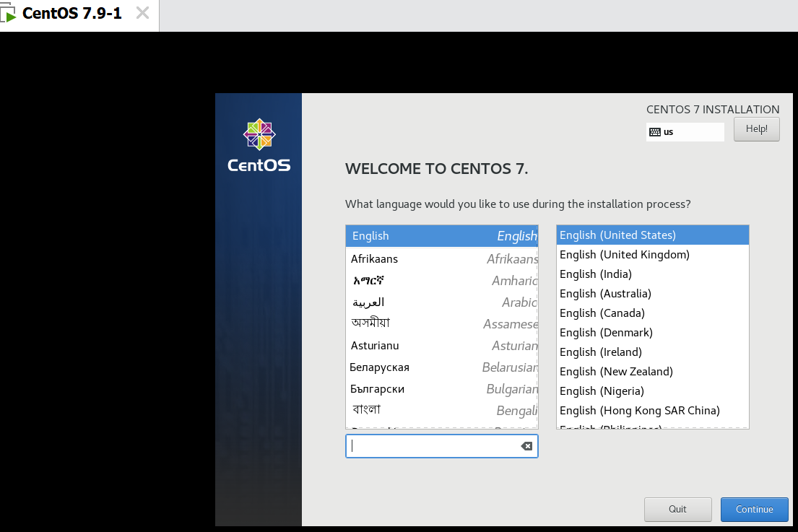
Task: Select the Belarusian language row
Action: [x=442, y=367]
